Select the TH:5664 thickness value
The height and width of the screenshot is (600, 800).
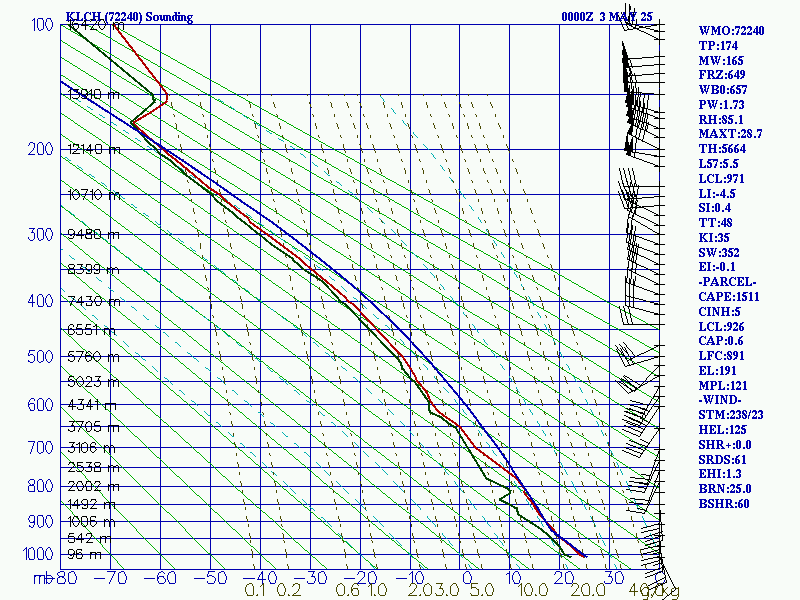722,149
